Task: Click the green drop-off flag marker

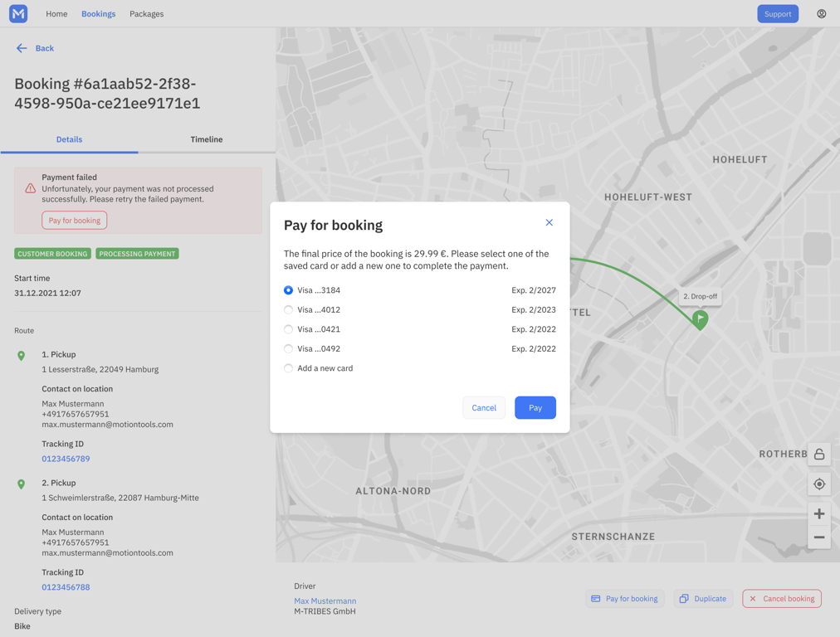Action: (x=701, y=319)
